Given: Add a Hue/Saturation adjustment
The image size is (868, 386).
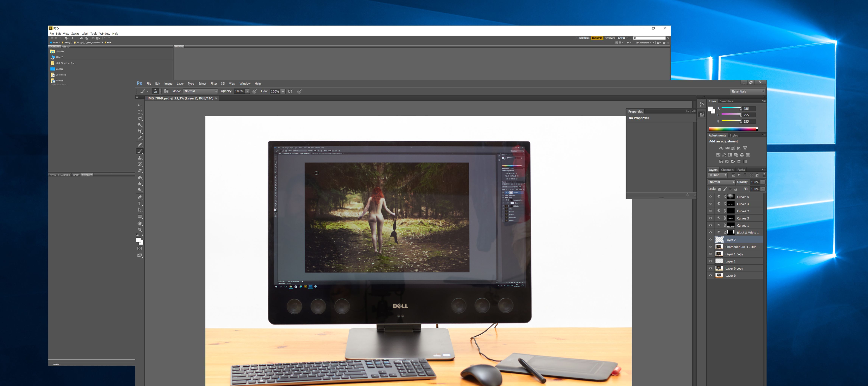Looking at the screenshot, I should (x=718, y=155).
